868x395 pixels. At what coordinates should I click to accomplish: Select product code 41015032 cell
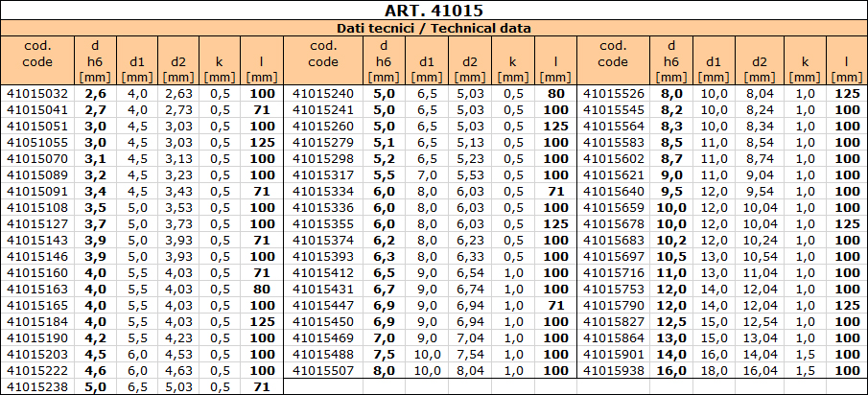[x=37, y=94]
